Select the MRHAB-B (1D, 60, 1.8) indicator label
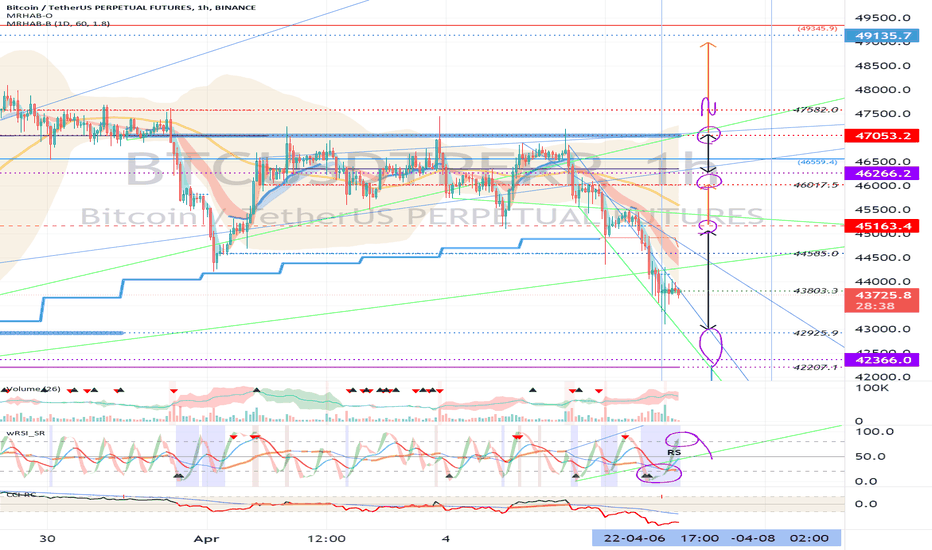The height and width of the screenshot is (550, 932). 58,24
